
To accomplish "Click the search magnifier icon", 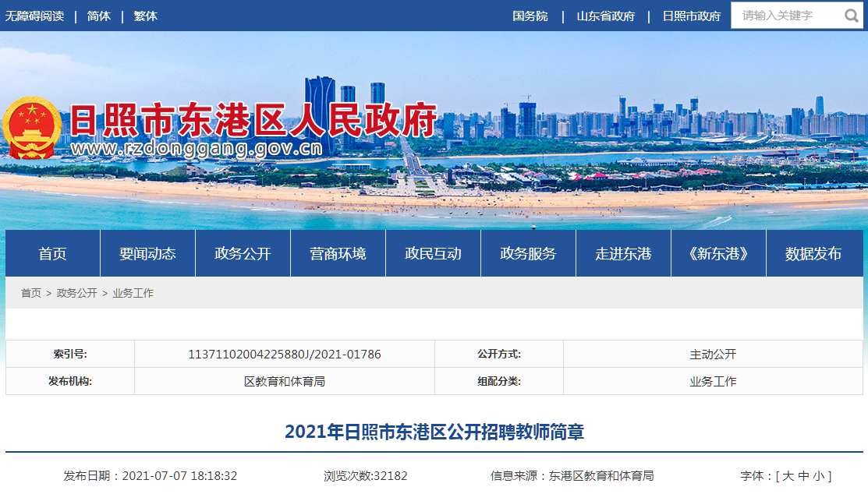I will (x=852, y=15).
